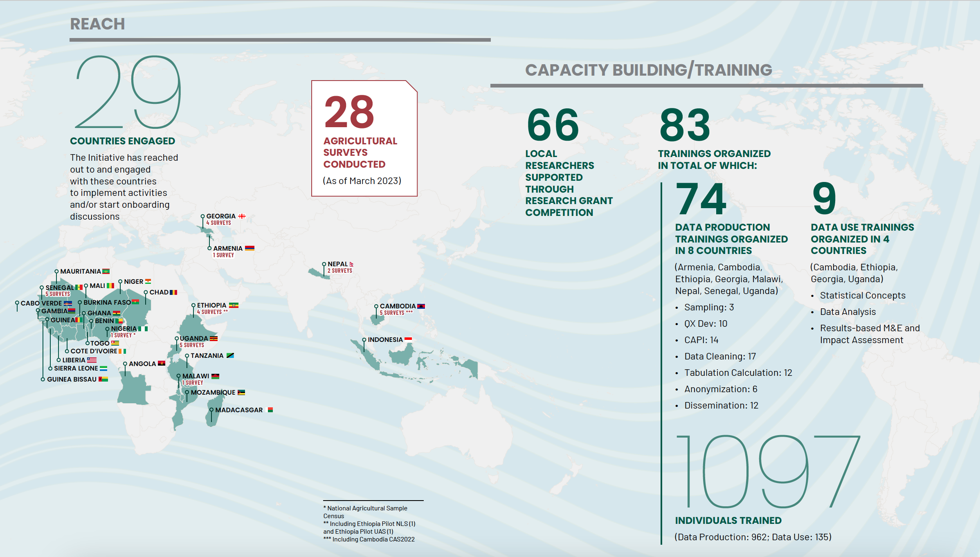Screen dimensions: 980x557
Task: Click the Guinea Bissau flag icon
Action: coord(103,379)
